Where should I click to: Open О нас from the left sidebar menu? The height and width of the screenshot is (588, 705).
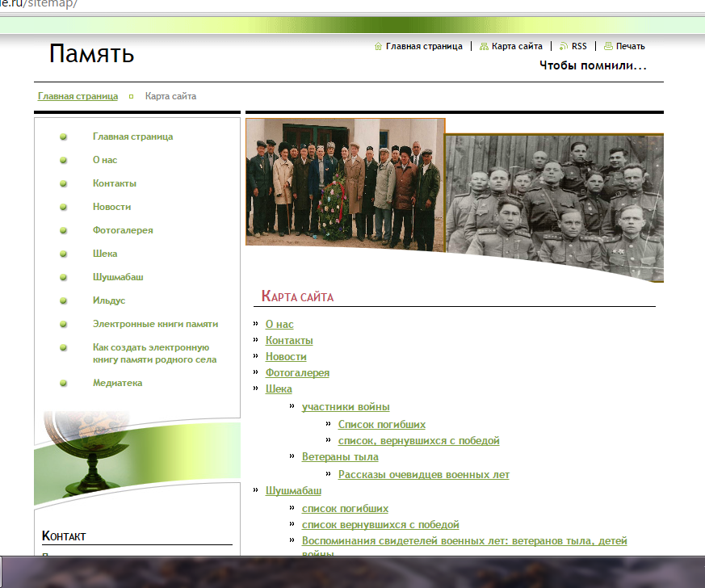105,160
